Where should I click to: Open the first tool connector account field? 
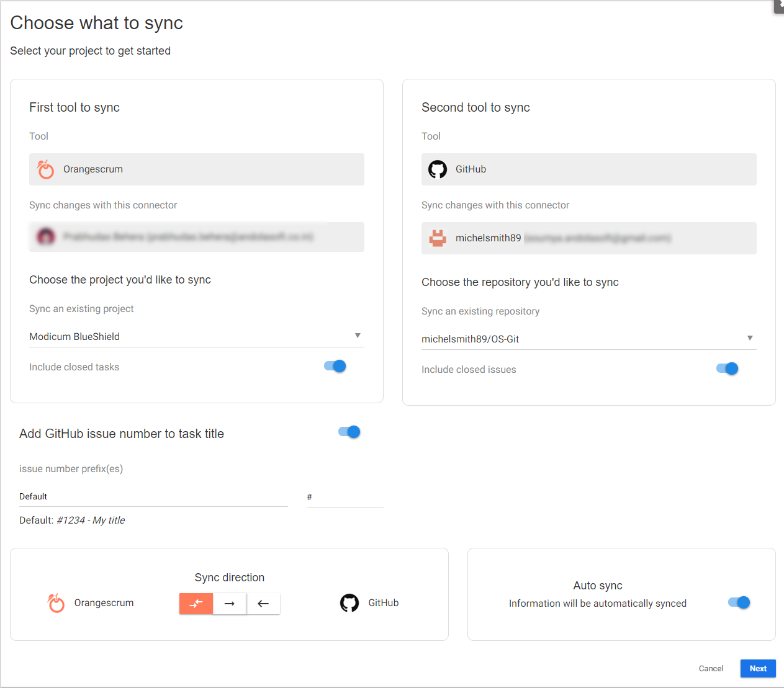point(197,237)
